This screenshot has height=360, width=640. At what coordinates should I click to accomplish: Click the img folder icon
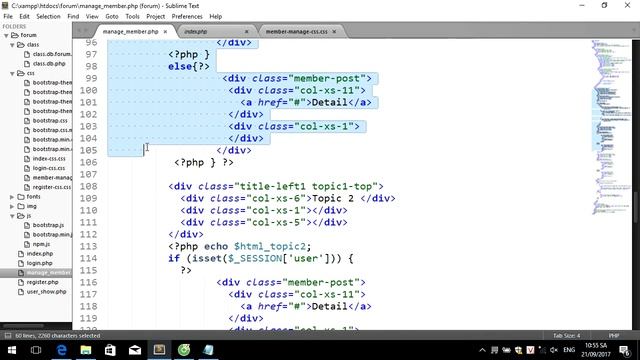click(21, 207)
